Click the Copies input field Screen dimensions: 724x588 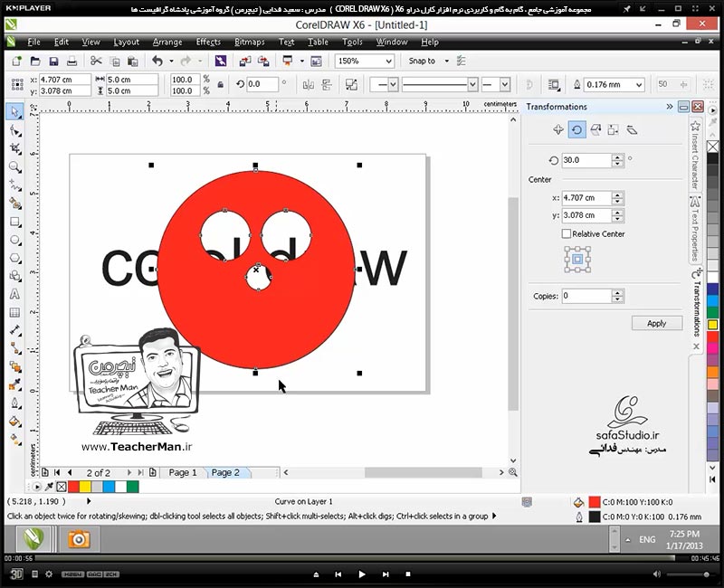(x=586, y=296)
